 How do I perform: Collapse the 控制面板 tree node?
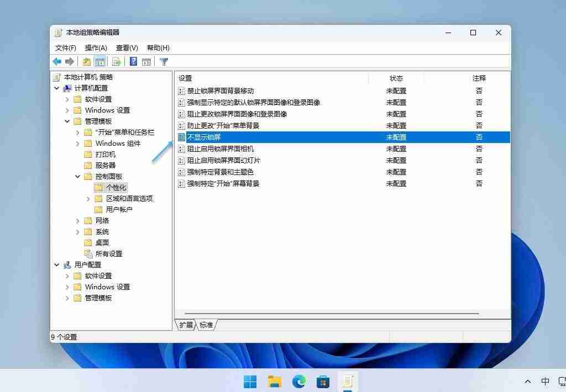[x=77, y=176]
